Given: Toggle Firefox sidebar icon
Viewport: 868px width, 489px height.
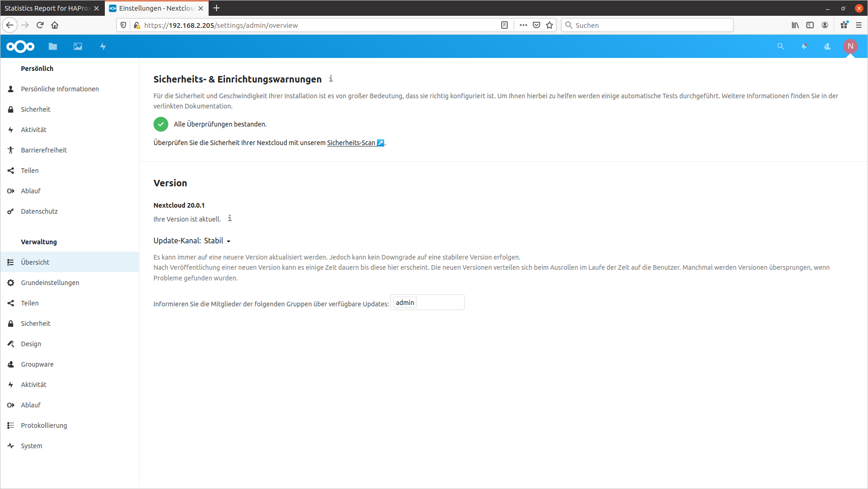Looking at the screenshot, I should pyautogui.click(x=810, y=25).
